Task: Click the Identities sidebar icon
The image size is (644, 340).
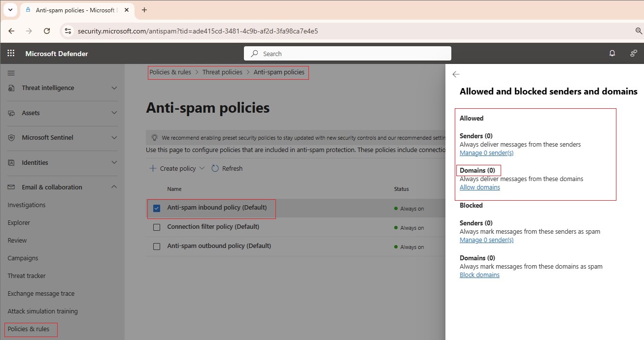Action: (x=11, y=163)
